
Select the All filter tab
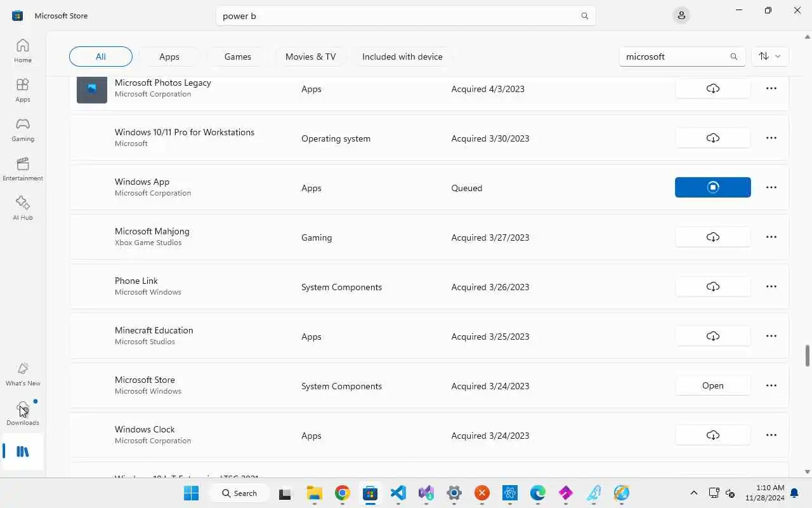tap(101, 57)
